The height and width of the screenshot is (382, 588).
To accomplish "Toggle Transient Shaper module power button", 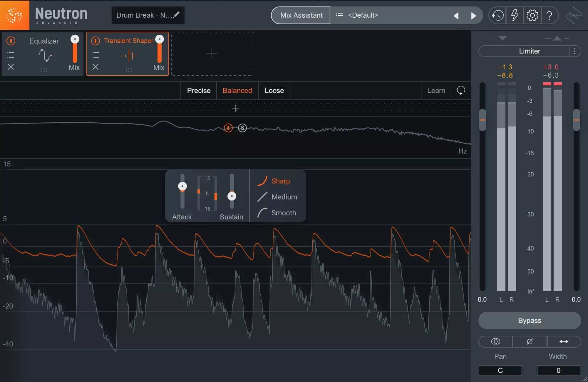I will [x=96, y=41].
